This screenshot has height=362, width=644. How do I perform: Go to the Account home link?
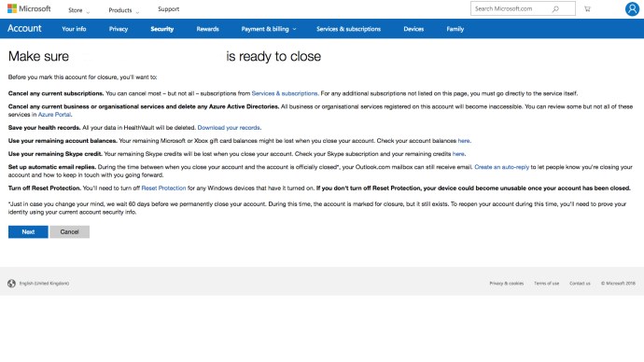coord(24,28)
